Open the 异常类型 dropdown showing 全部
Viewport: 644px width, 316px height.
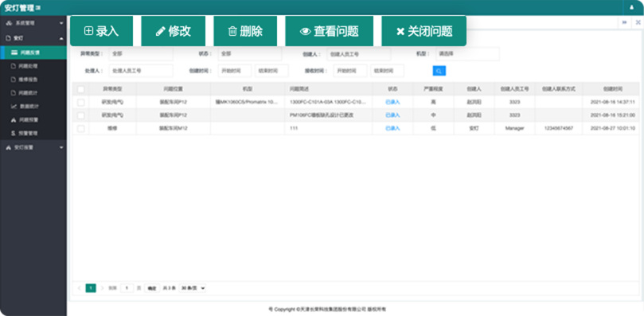pyautogui.click(x=141, y=54)
